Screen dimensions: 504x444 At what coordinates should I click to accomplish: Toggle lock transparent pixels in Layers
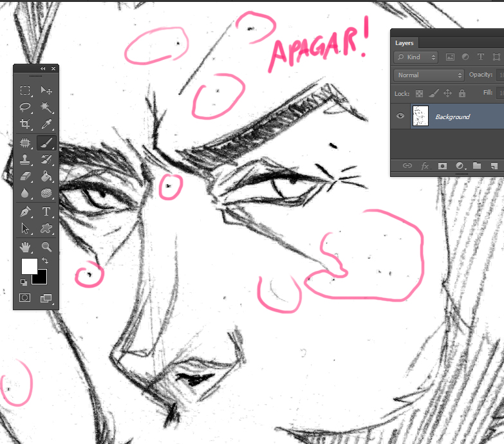[419, 93]
